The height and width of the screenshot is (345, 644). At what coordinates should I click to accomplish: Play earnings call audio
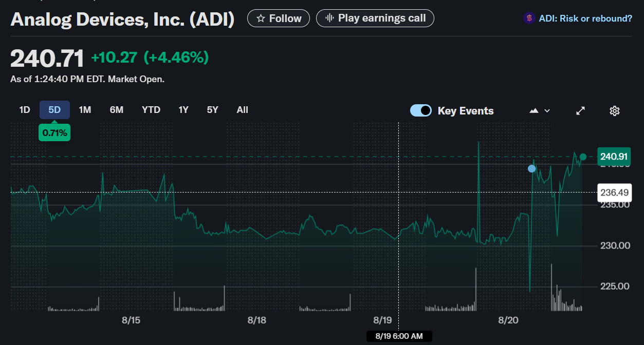375,18
